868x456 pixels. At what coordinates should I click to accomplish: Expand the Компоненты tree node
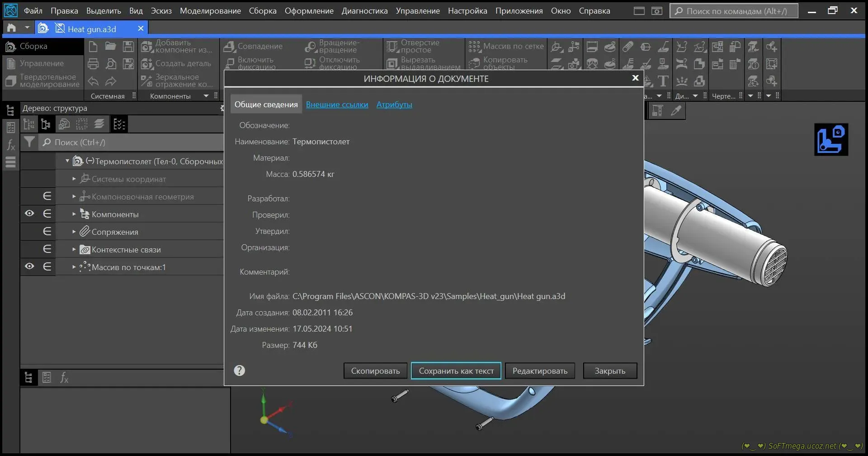[74, 214]
